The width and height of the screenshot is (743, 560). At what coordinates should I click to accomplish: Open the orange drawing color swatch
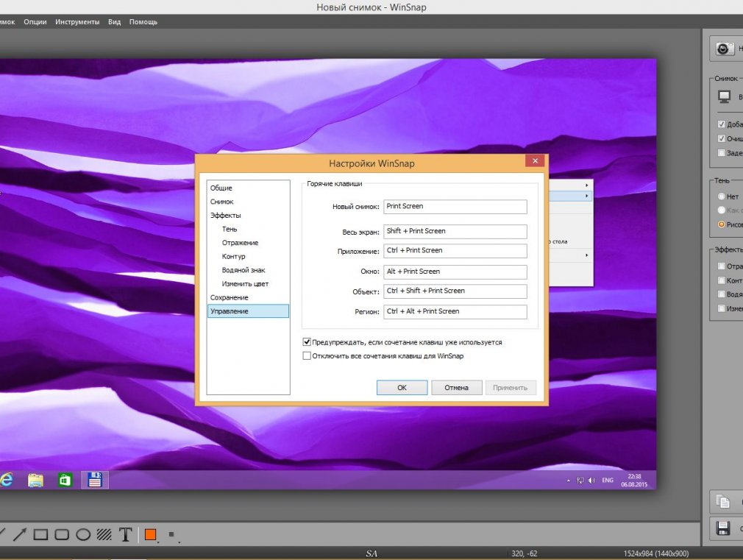click(x=151, y=534)
